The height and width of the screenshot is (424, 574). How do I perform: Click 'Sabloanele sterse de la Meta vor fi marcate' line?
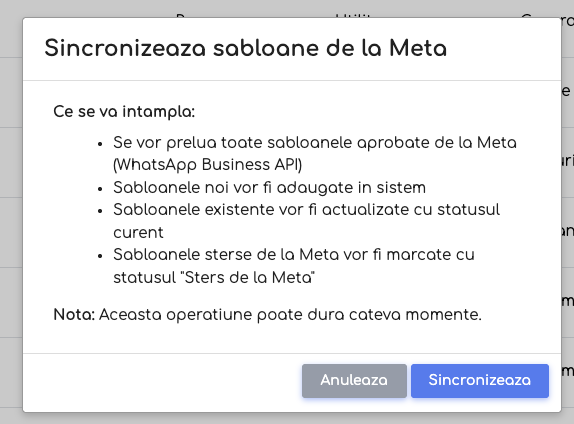coord(294,254)
